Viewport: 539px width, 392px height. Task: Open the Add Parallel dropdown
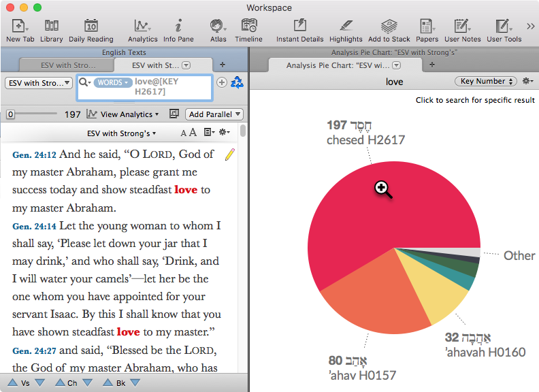click(215, 114)
